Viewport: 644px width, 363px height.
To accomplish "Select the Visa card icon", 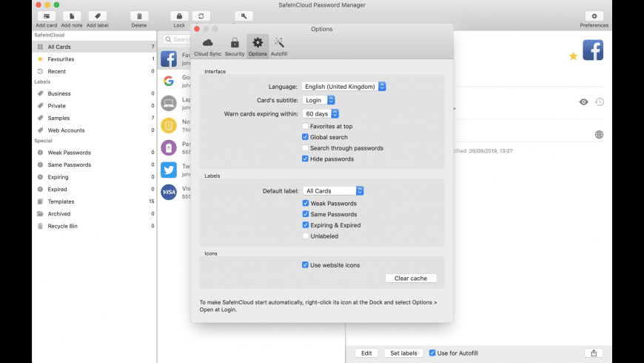I will pyautogui.click(x=169, y=192).
